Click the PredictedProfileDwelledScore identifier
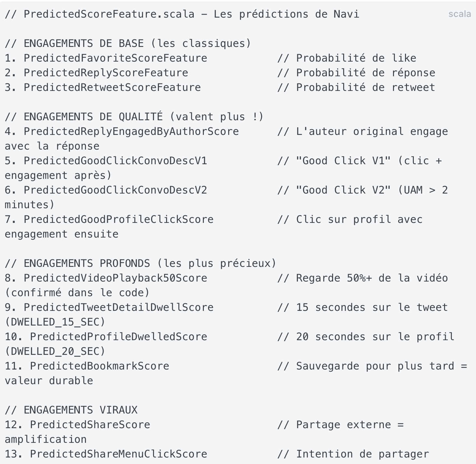This screenshot has height=464, width=476. pyautogui.click(x=119, y=337)
